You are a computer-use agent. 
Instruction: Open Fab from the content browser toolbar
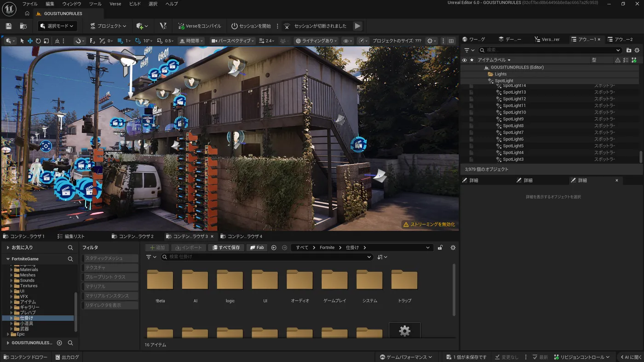pos(257,247)
